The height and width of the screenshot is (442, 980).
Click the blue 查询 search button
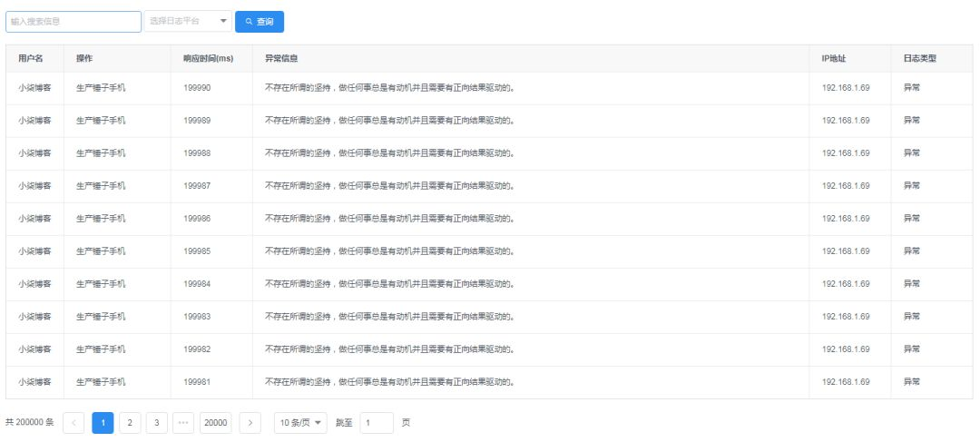click(260, 21)
